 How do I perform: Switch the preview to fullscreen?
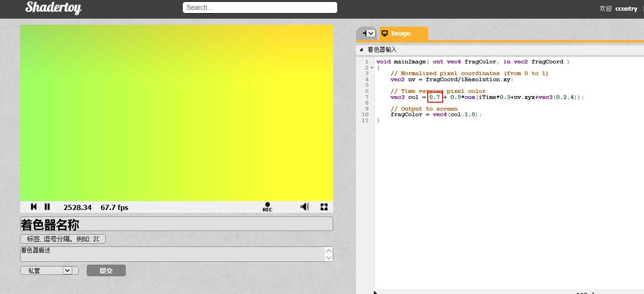click(324, 207)
